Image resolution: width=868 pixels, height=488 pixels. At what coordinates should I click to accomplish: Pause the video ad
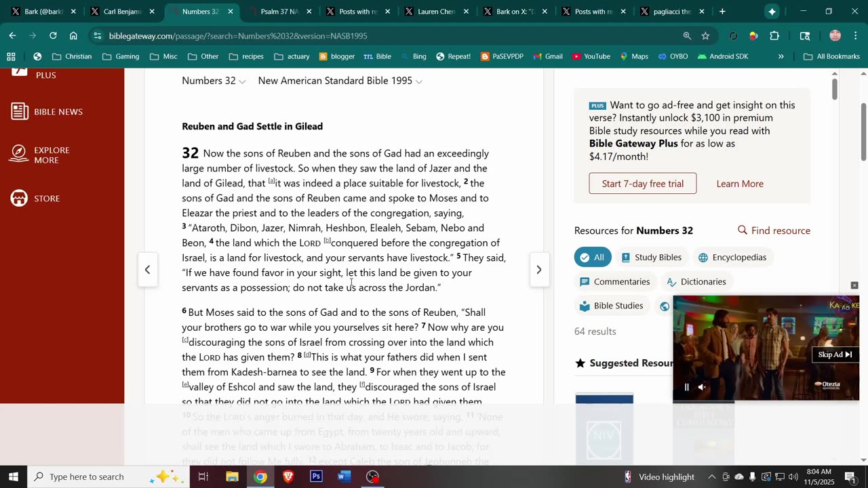click(686, 387)
